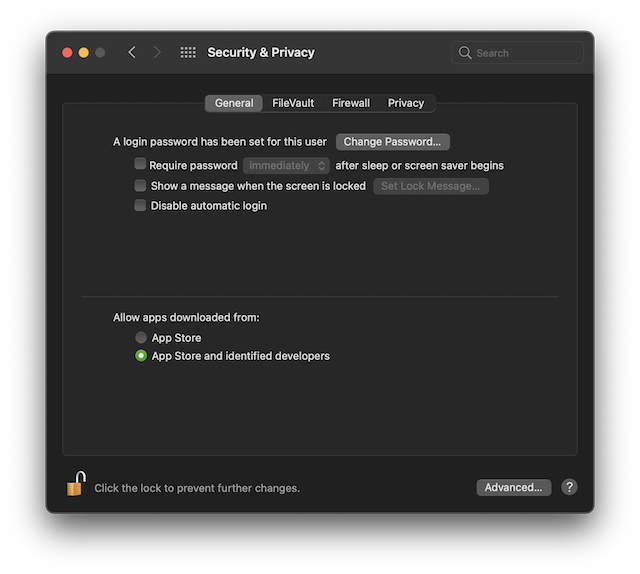Click inside the Search field
The image size is (640, 574).
[517, 53]
